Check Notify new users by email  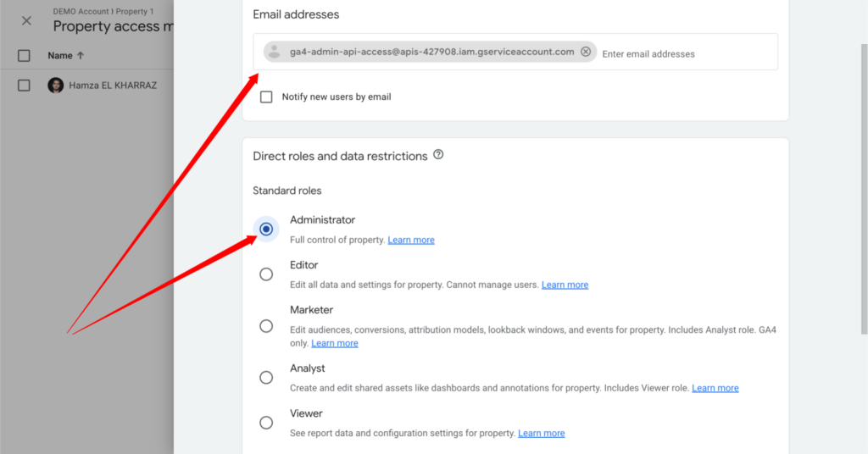266,97
